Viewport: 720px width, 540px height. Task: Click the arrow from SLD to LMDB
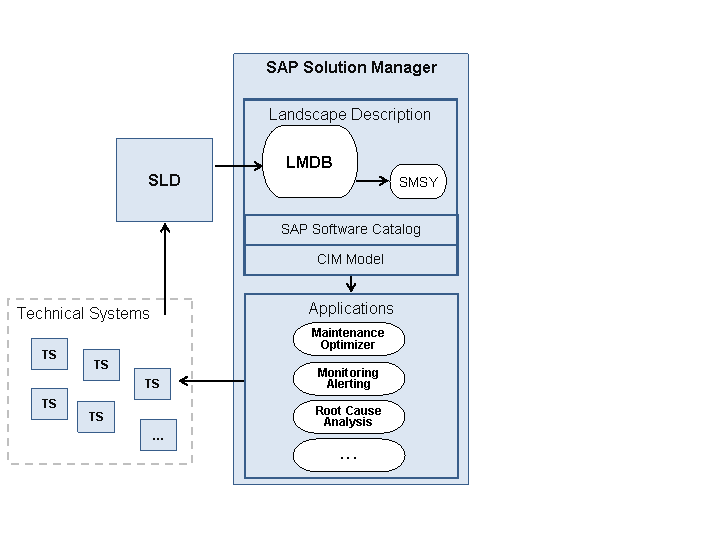[x=237, y=166]
